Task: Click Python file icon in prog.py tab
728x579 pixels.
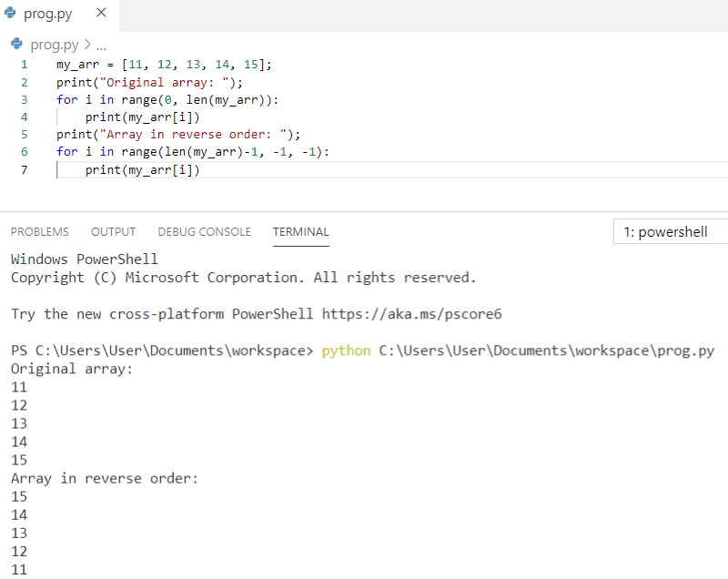Action: [10, 13]
